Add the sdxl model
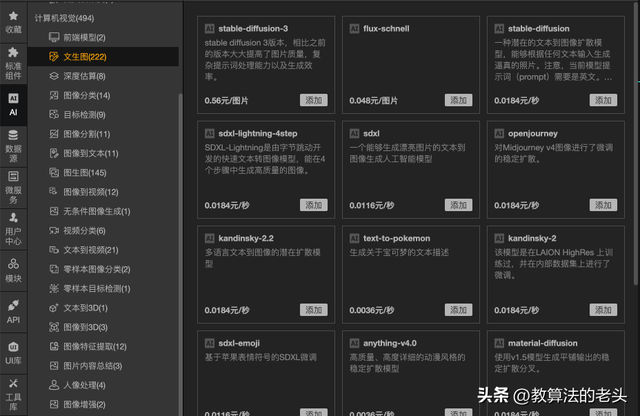 tap(458, 205)
